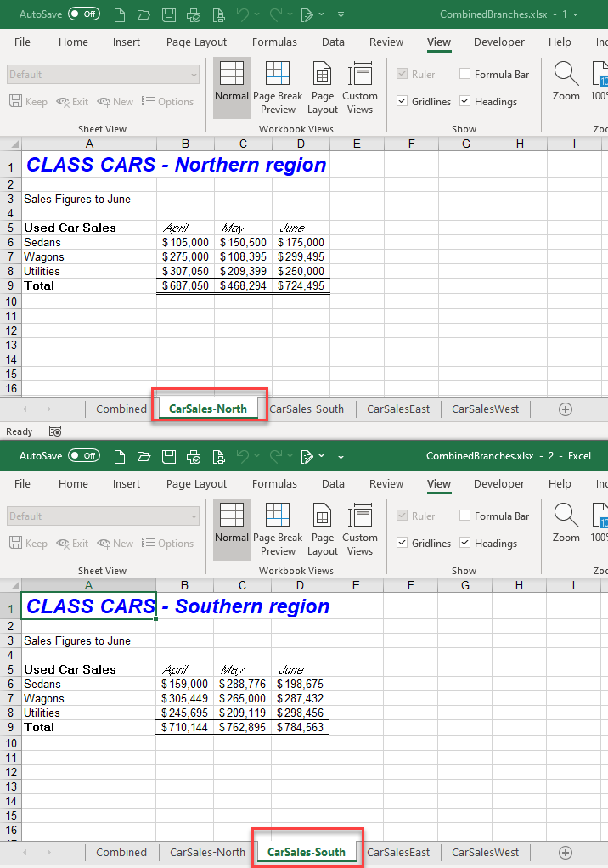Add new sheet next to CarSalesWest in window 1
608x868 pixels.
(566, 409)
